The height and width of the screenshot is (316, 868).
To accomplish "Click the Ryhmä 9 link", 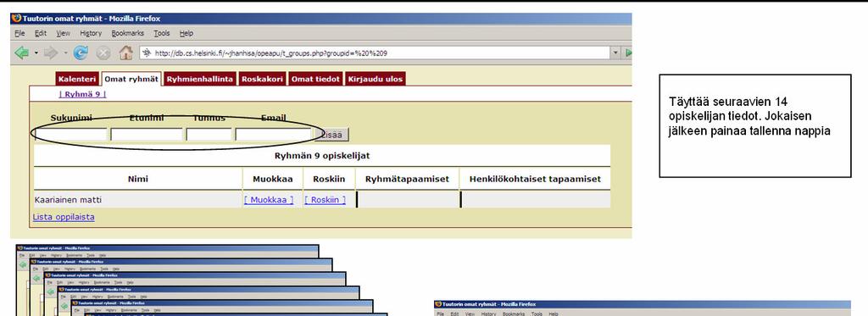I will (x=82, y=94).
